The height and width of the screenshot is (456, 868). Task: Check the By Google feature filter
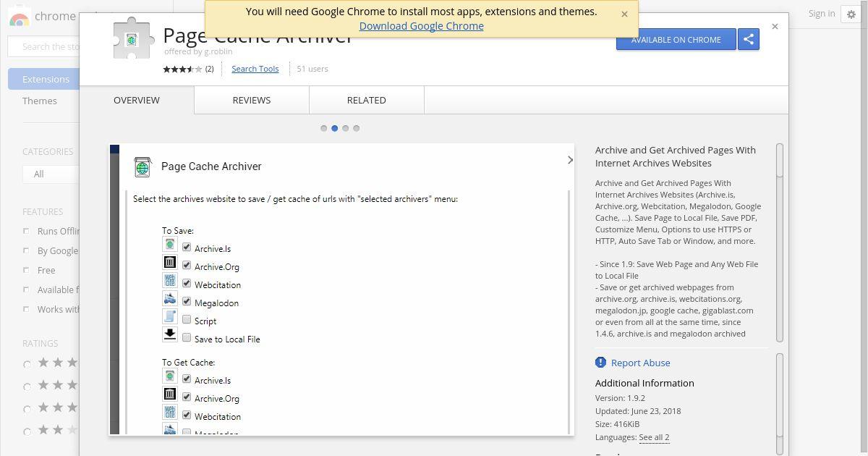click(26, 250)
